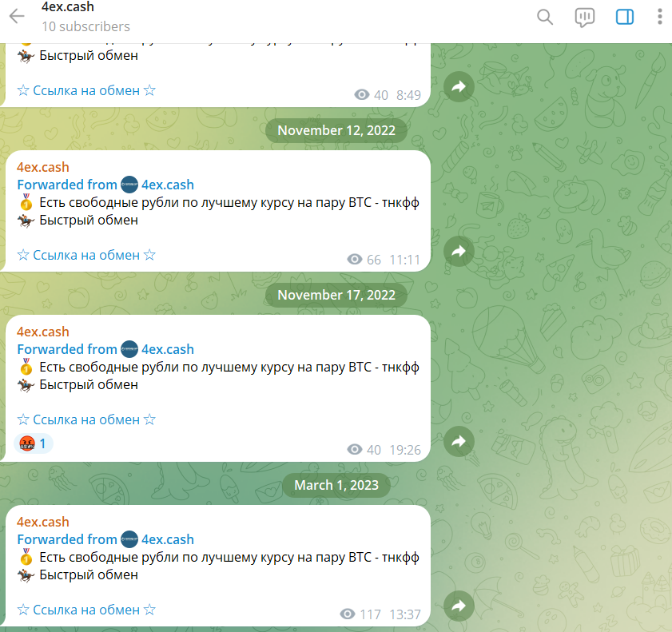Open the three-dot more options menu
Viewport: 672px width, 632px height.
(x=659, y=17)
